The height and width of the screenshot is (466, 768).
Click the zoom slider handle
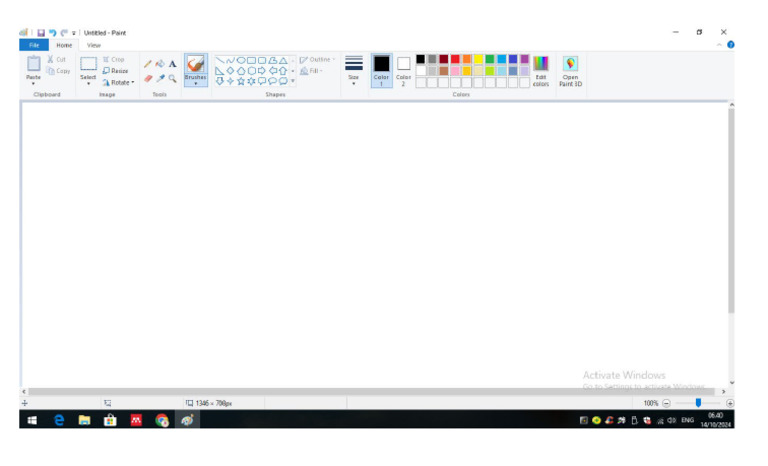click(x=698, y=403)
